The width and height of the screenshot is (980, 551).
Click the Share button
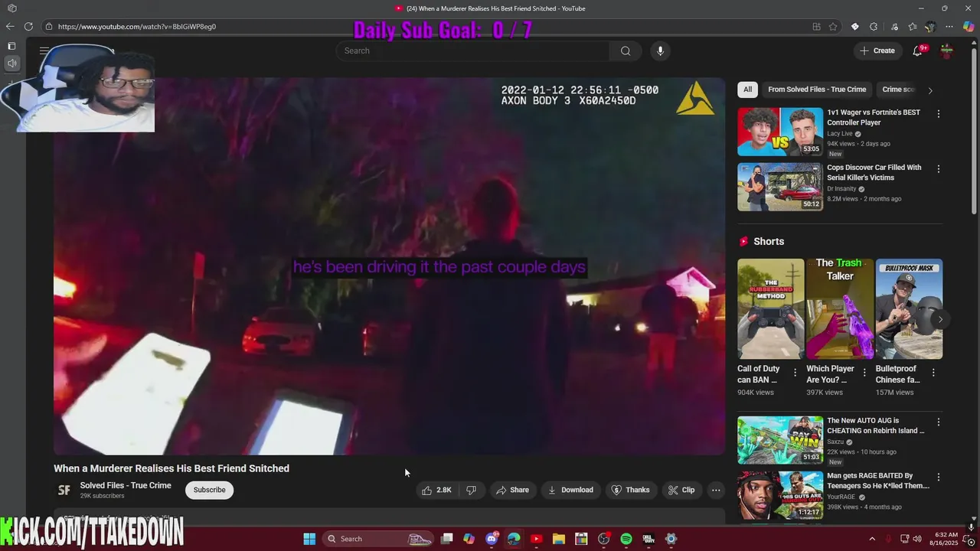pos(512,490)
